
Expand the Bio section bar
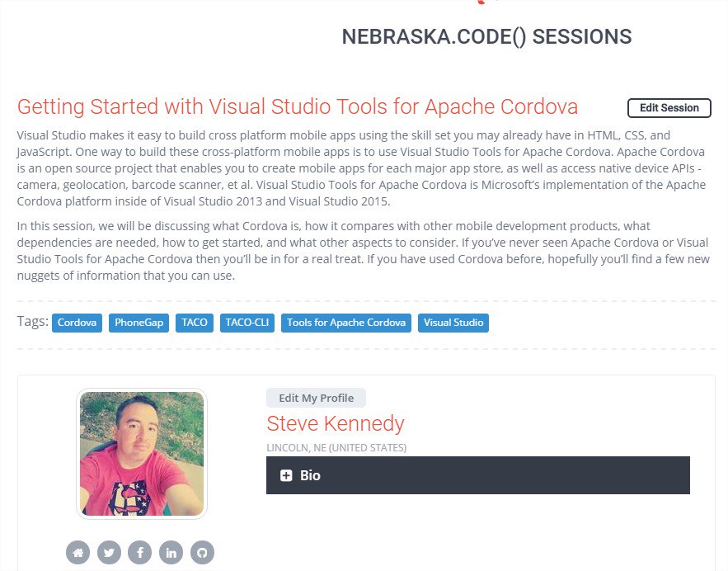point(478,475)
